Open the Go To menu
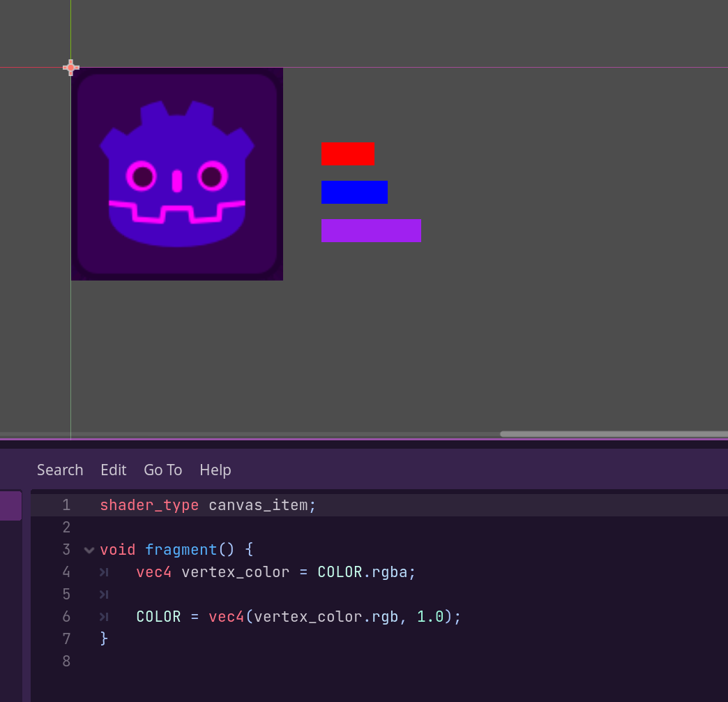 162,470
